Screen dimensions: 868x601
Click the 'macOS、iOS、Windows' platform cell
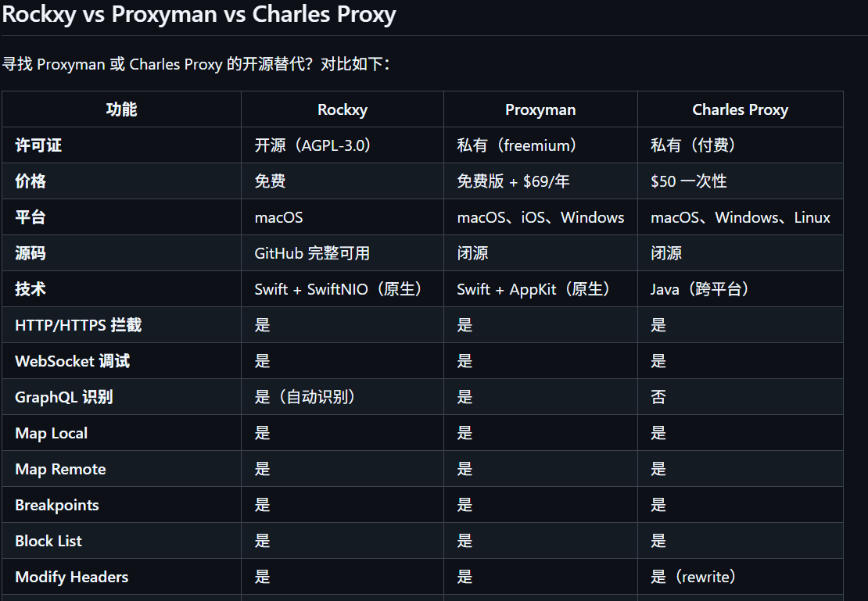point(540,217)
